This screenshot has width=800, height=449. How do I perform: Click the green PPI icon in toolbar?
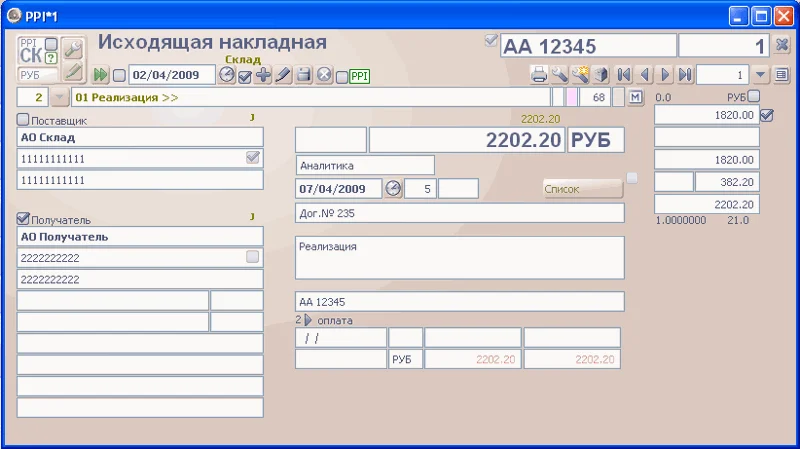pos(360,77)
